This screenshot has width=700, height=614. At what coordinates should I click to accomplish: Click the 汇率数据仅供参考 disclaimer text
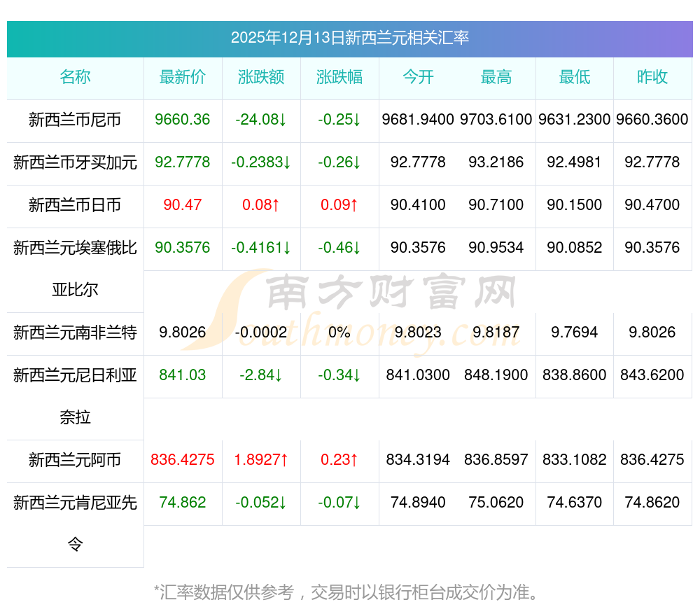[348, 593]
